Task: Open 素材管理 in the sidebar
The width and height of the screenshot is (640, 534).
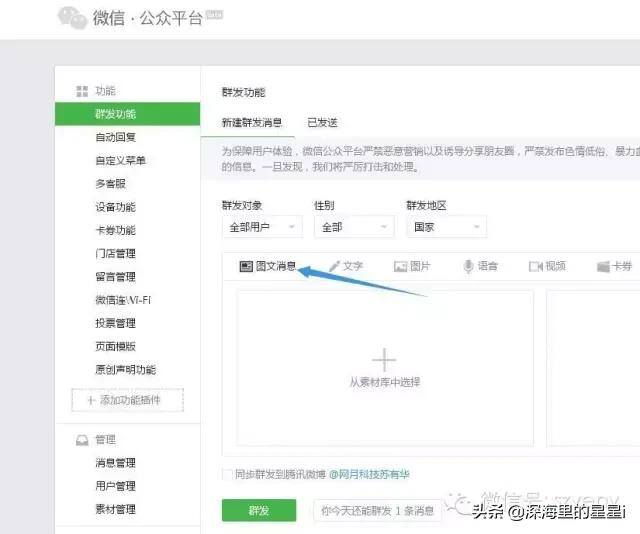Action: (116, 510)
